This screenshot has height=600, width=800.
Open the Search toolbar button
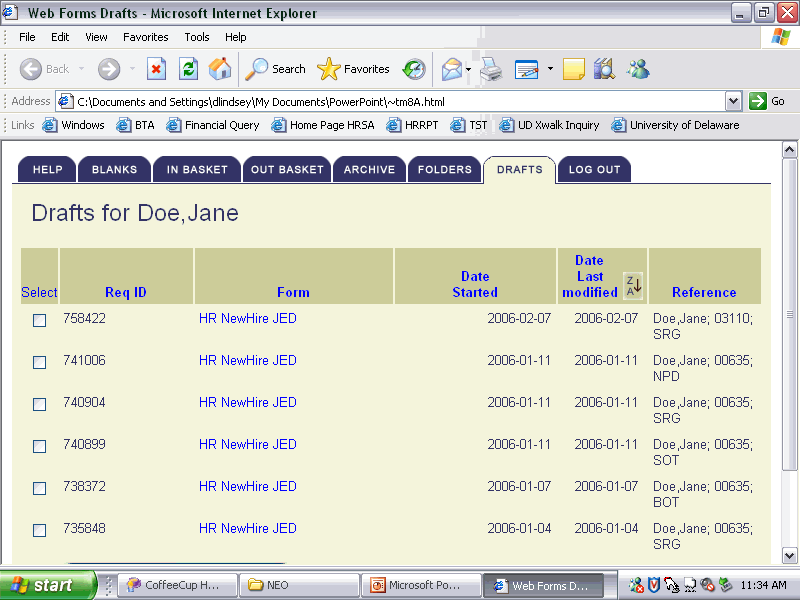tap(276, 69)
